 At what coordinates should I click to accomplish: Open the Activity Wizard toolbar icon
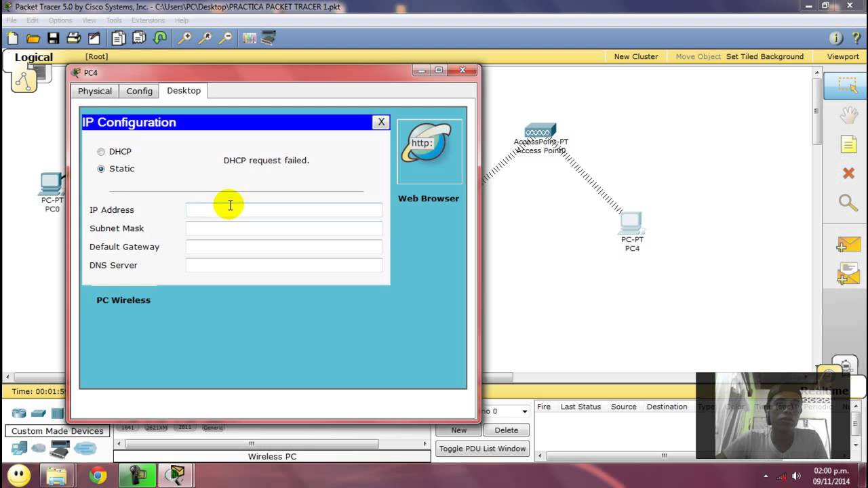coord(94,39)
